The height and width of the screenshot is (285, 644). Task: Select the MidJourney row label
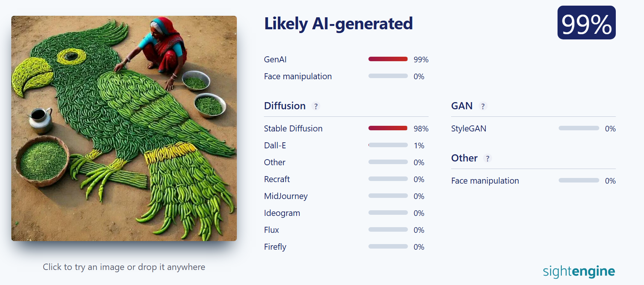286,196
